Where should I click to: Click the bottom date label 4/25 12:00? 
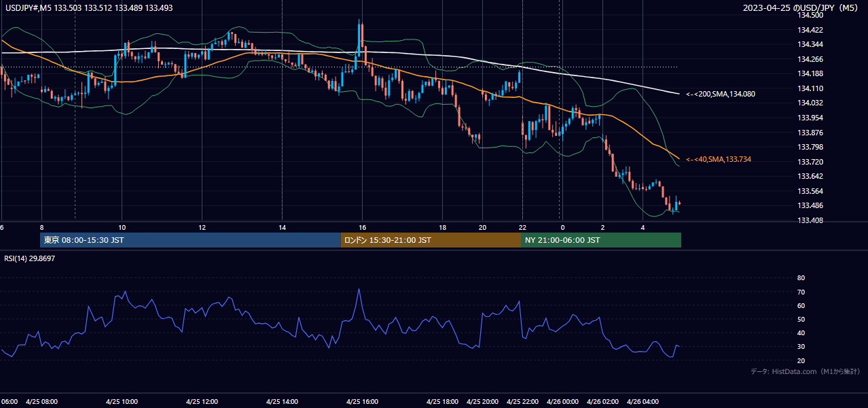pos(202,401)
